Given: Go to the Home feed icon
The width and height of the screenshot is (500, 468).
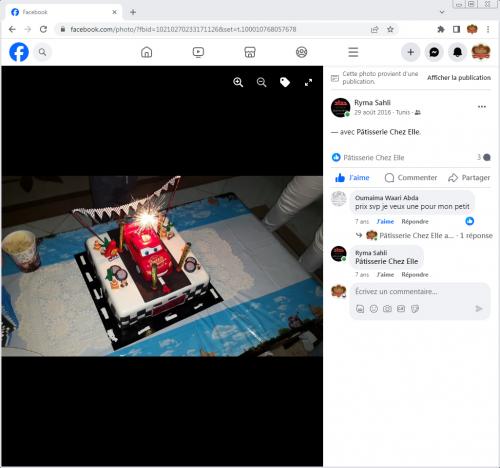Looking at the screenshot, I should (x=147, y=52).
